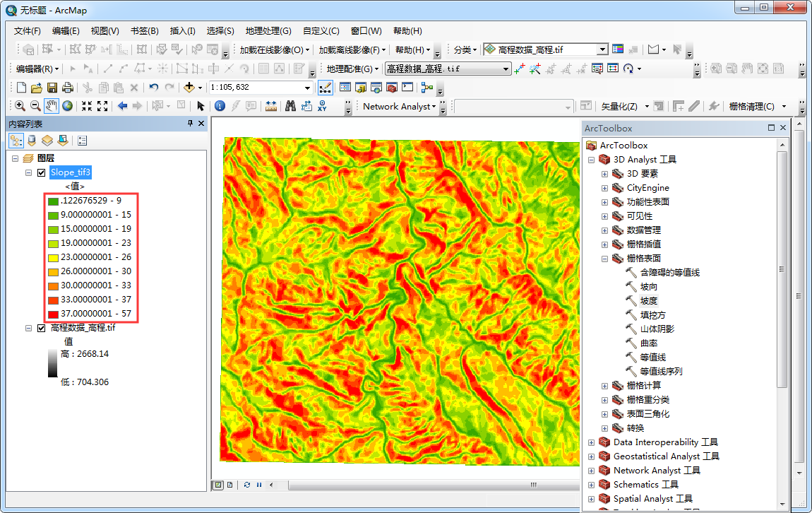
Task: Toggle the Editor Toolbar icon
Action: (326, 88)
